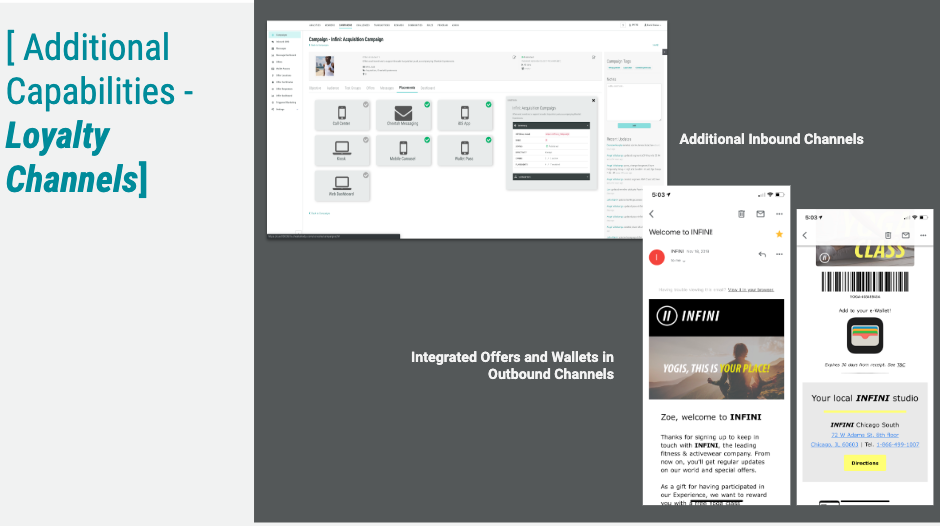Select the Web Dashboard placement tile
This screenshot has height=526, width=940.
(341, 186)
